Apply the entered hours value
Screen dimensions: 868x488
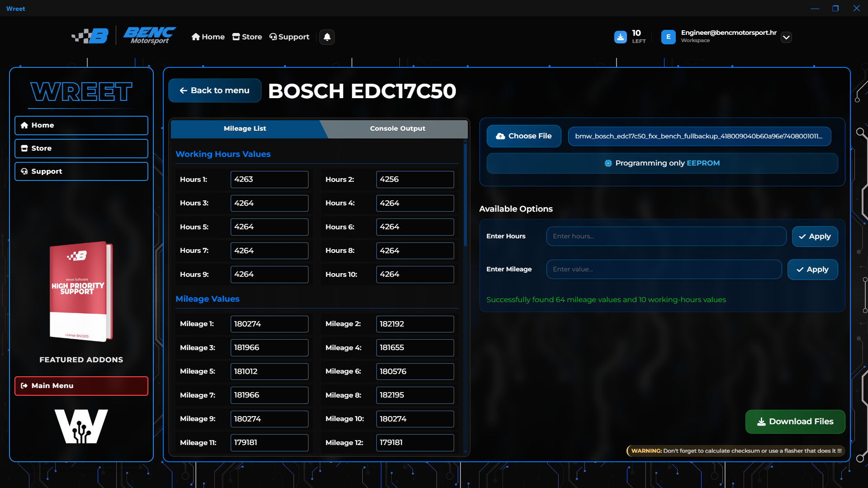tap(815, 236)
